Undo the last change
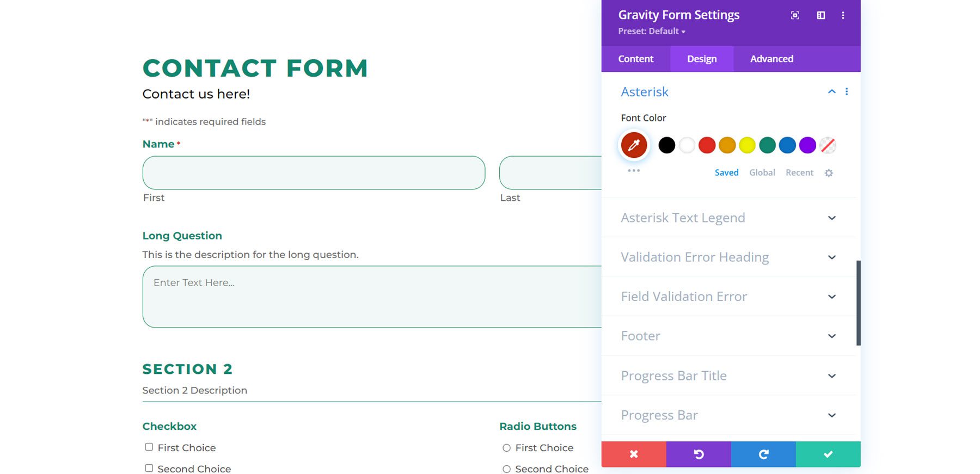 pos(699,454)
